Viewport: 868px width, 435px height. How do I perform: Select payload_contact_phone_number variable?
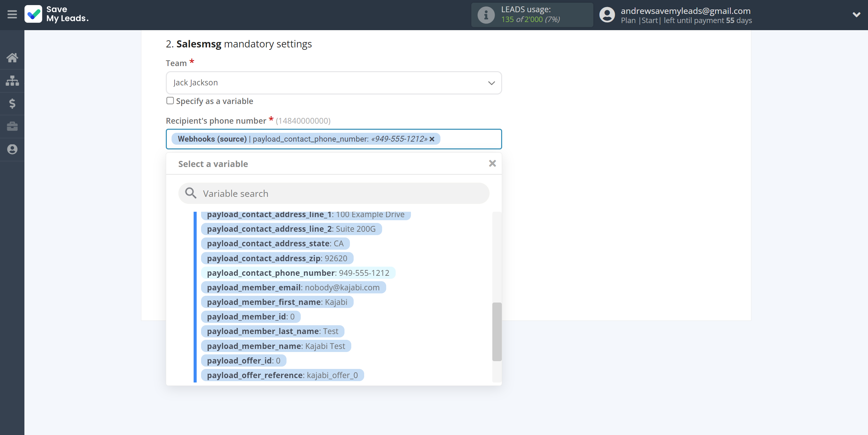[x=298, y=273]
